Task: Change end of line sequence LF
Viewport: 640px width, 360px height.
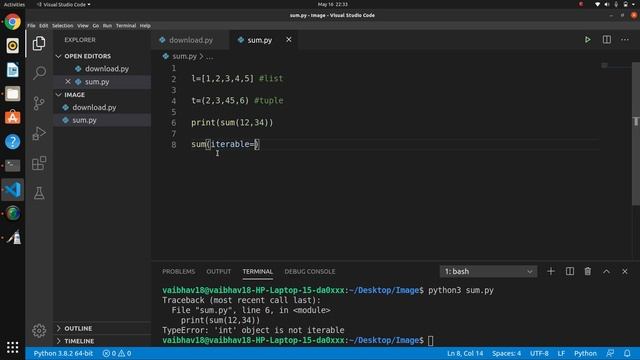Action: [561, 353]
